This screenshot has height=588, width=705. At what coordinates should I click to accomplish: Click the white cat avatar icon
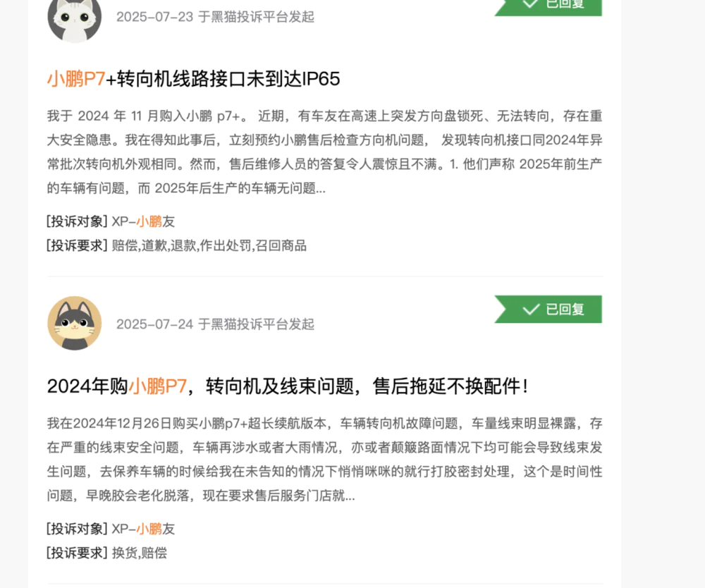75,20
